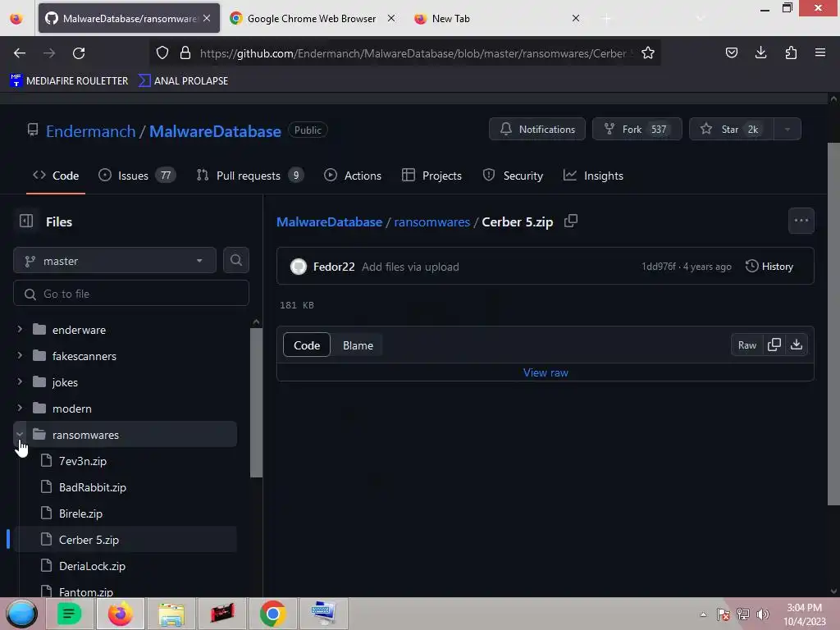840x630 pixels.
Task: Open File Explorer from the taskbar
Action: click(x=171, y=614)
